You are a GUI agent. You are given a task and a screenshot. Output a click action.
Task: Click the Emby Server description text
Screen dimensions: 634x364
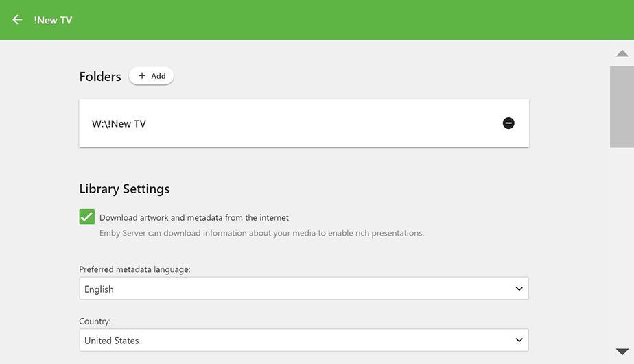261,233
